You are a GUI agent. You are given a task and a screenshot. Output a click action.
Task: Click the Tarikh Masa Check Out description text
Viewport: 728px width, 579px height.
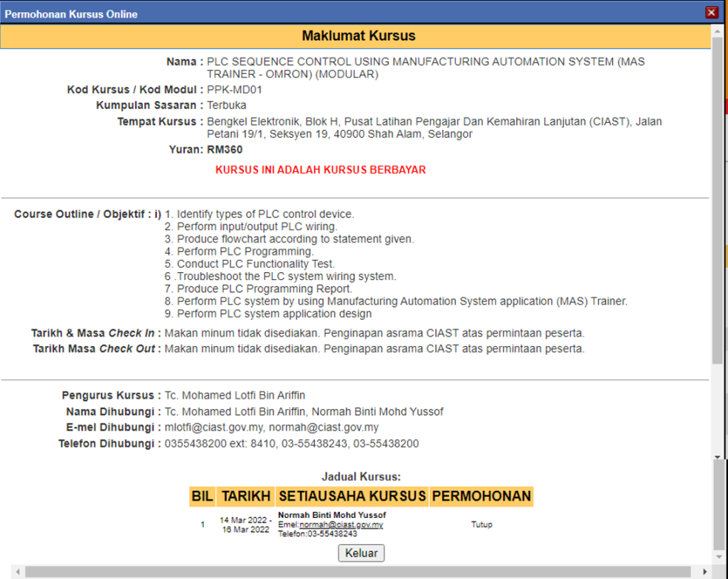(374, 348)
